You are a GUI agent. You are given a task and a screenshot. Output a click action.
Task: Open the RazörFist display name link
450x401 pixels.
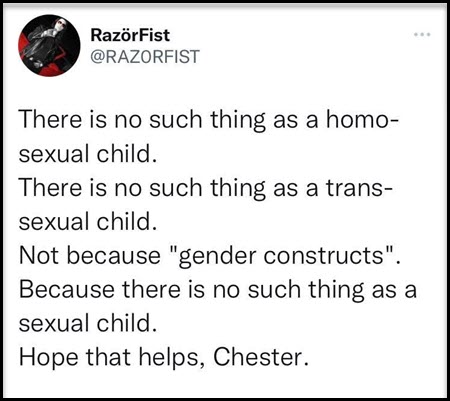[x=130, y=35]
